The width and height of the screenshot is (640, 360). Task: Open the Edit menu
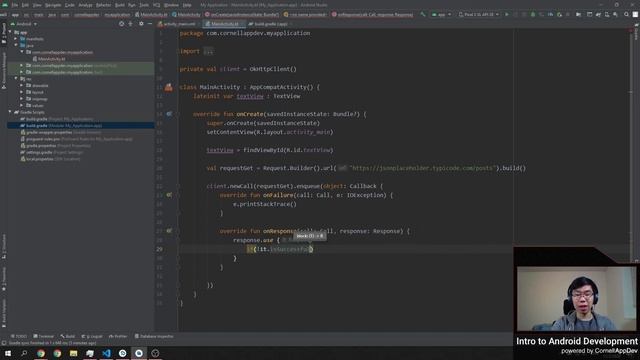click(x=25, y=5)
